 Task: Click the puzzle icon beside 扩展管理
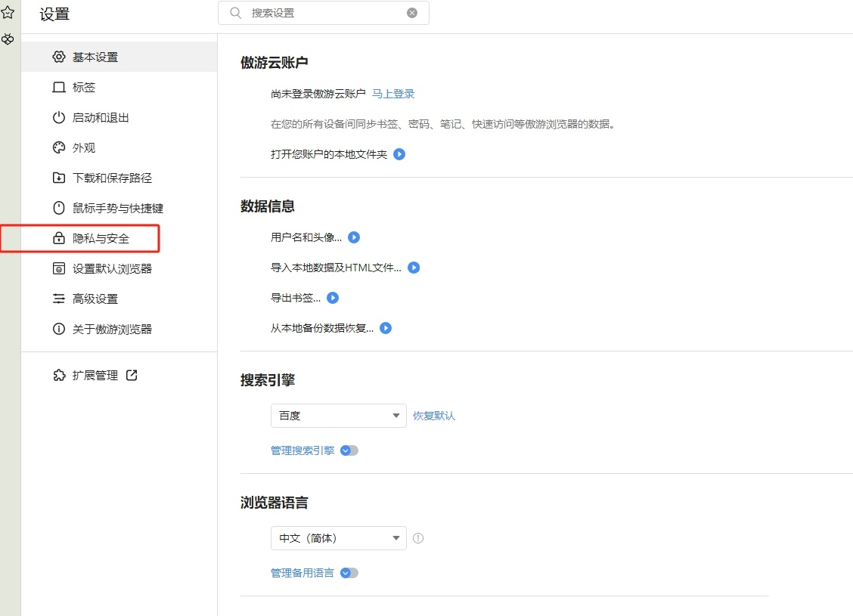(59, 375)
